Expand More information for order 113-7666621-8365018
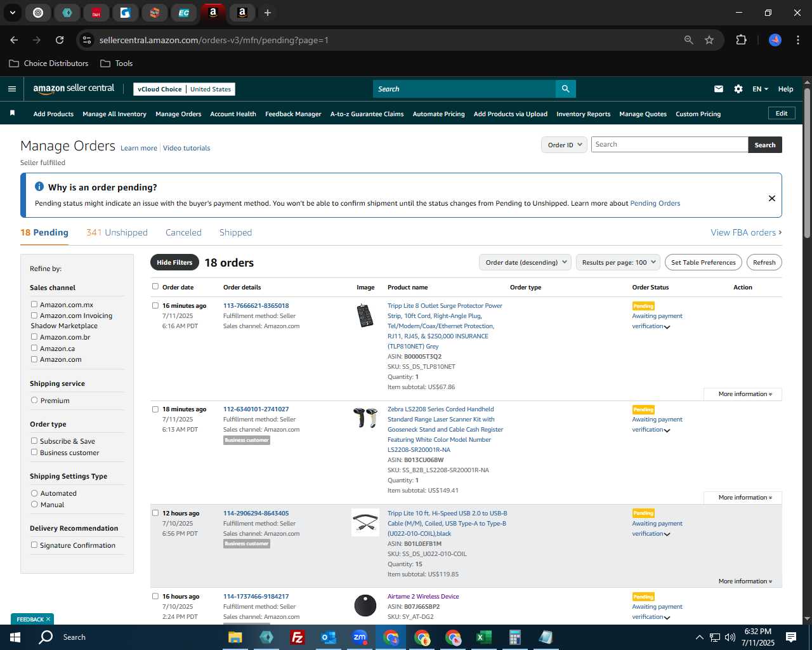The image size is (812, 650). coord(745,394)
